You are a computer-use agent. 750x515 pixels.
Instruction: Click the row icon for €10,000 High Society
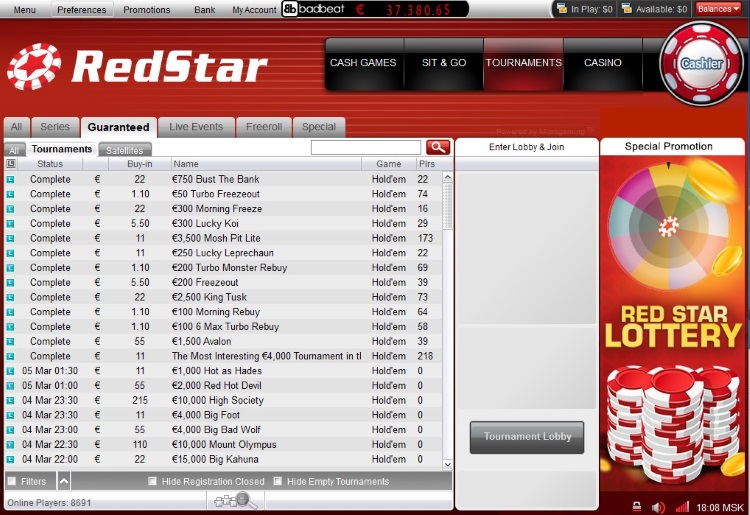(x=10, y=401)
